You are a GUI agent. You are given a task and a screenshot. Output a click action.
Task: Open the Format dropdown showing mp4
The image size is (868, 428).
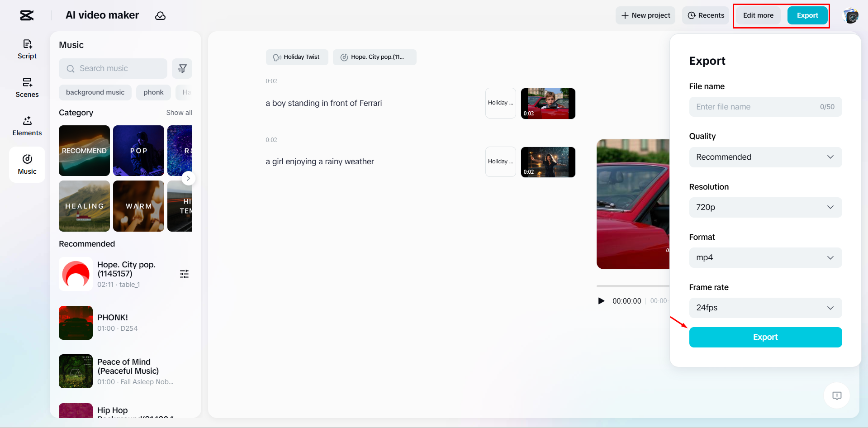[x=765, y=257]
